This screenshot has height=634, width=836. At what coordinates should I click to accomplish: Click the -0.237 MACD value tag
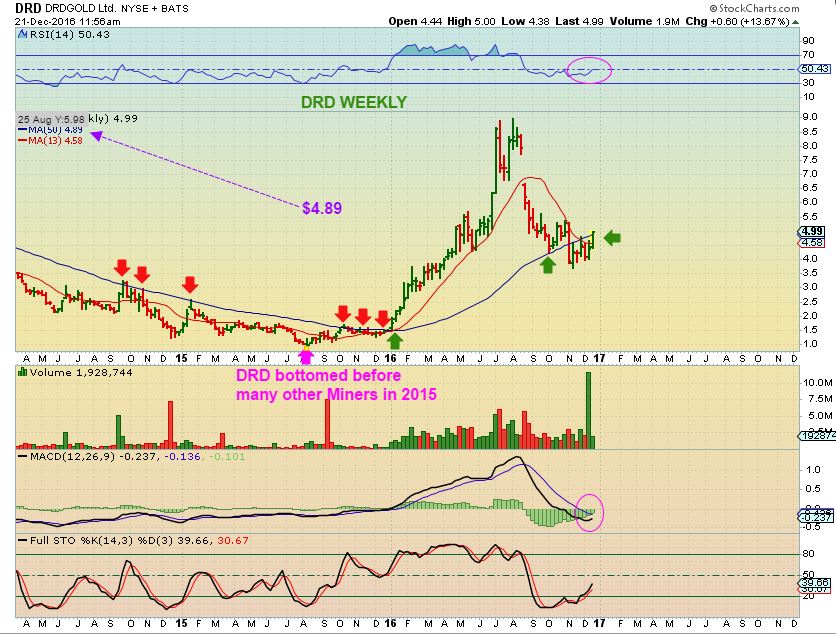pos(815,518)
